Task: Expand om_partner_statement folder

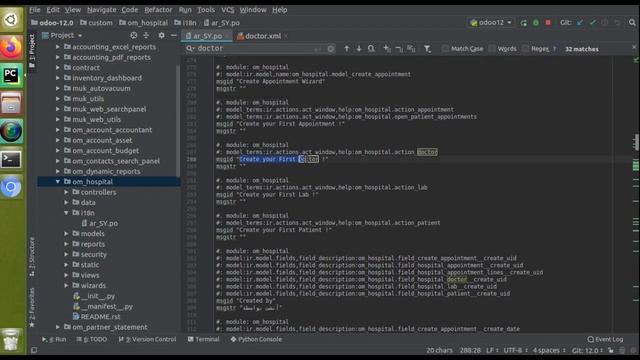Action: pos(58,327)
